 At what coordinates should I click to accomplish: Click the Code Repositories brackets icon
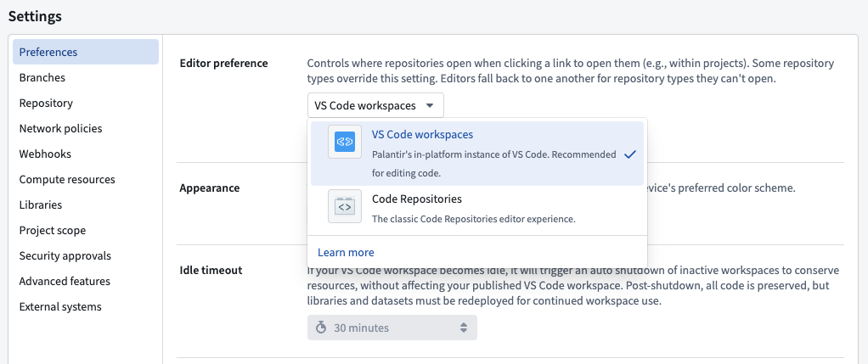(345, 206)
